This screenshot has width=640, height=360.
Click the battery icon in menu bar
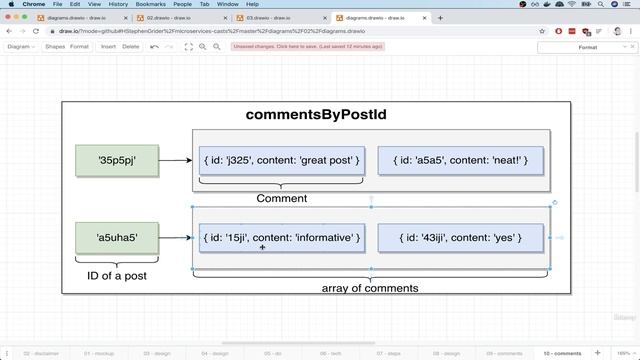(x=586, y=4)
